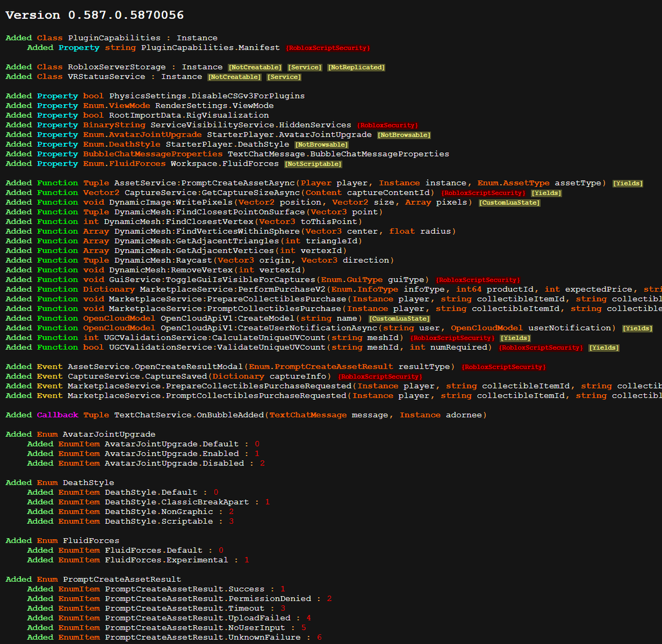The width and height of the screenshot is (662, 644).
Task: Select VRStatusService class name
Action: point(106,77)
